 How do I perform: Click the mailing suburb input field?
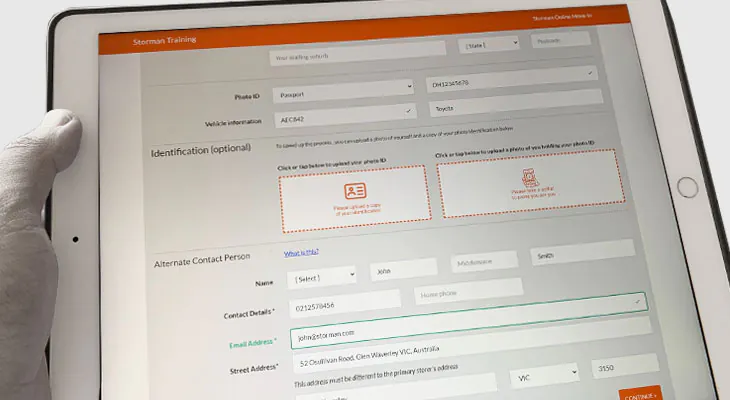[x=357, y=53]
